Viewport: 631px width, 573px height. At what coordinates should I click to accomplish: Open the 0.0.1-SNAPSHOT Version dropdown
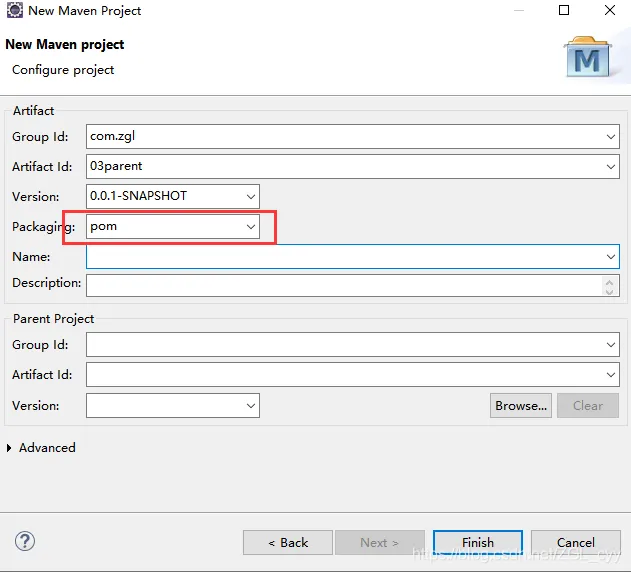click(251, 196)
